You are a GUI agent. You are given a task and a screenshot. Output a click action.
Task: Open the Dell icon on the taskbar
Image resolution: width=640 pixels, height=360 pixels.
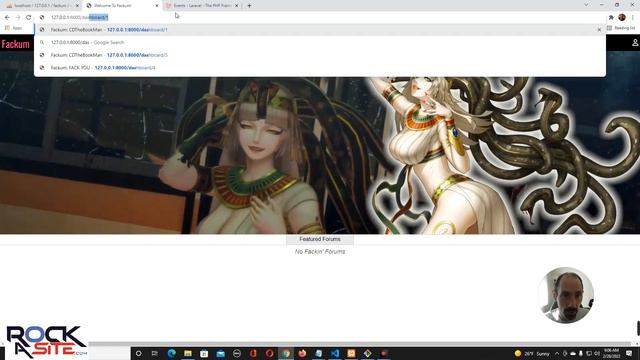click(x=237, y=353)
